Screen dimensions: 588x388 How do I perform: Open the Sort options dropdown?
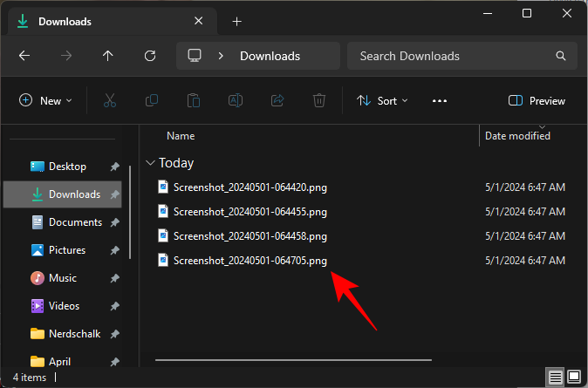pos(382,101)
